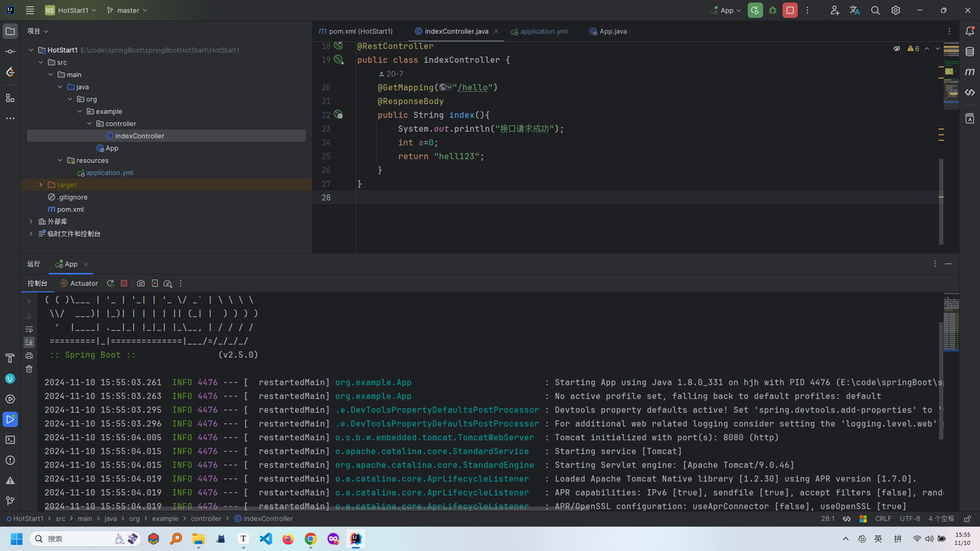
Task: Toggle the eye-slash reader mode icon in editor
Action: pos(897,48)
